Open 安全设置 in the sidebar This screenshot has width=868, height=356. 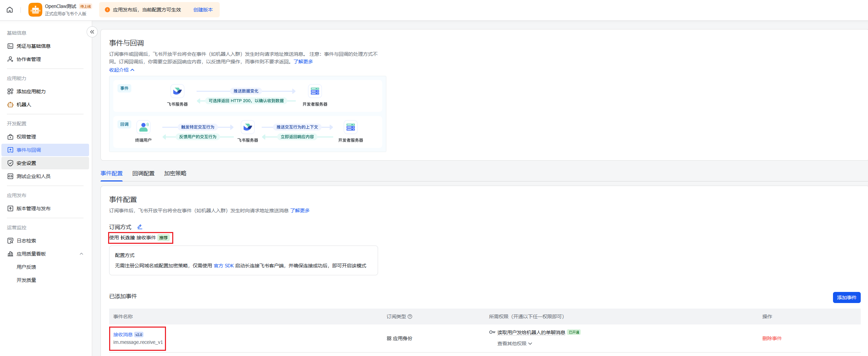click(26, 163)
